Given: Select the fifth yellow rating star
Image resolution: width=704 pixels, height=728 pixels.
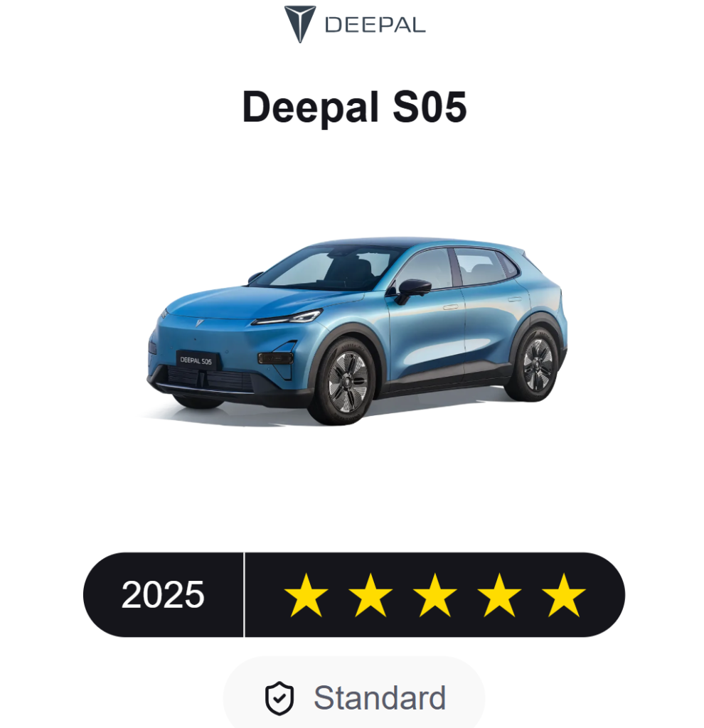Looking at the screenshot, I should [563, 595].
